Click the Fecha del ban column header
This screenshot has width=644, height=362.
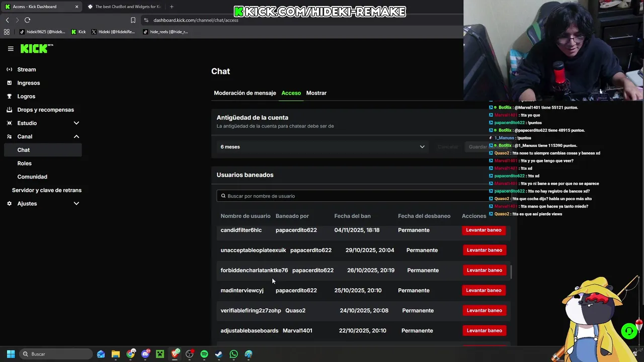click(x=352, y=216)
